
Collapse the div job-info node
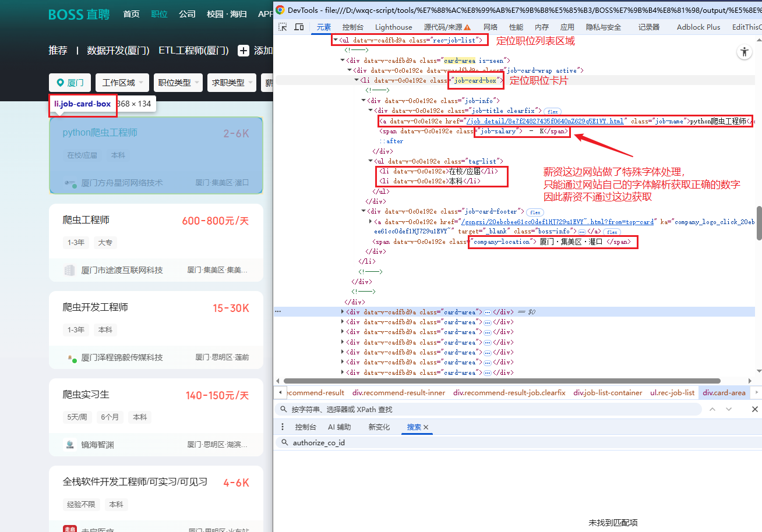(364, 101)
